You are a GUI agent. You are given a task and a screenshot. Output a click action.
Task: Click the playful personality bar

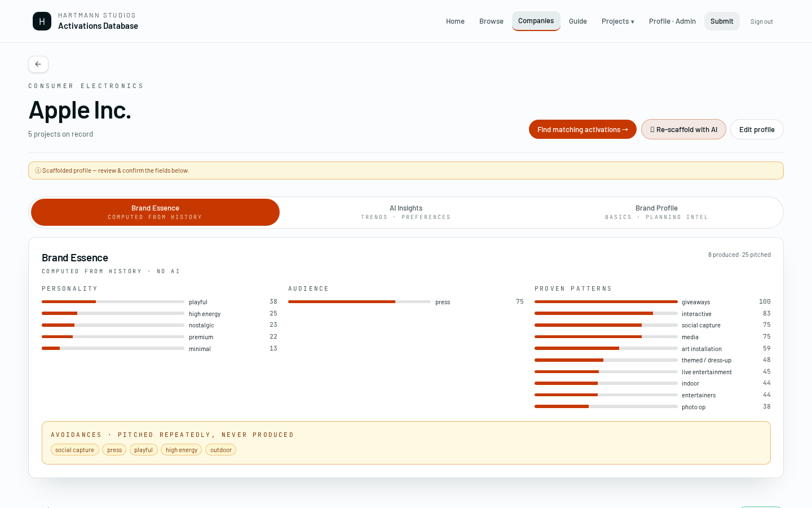[x=113, y=302]
